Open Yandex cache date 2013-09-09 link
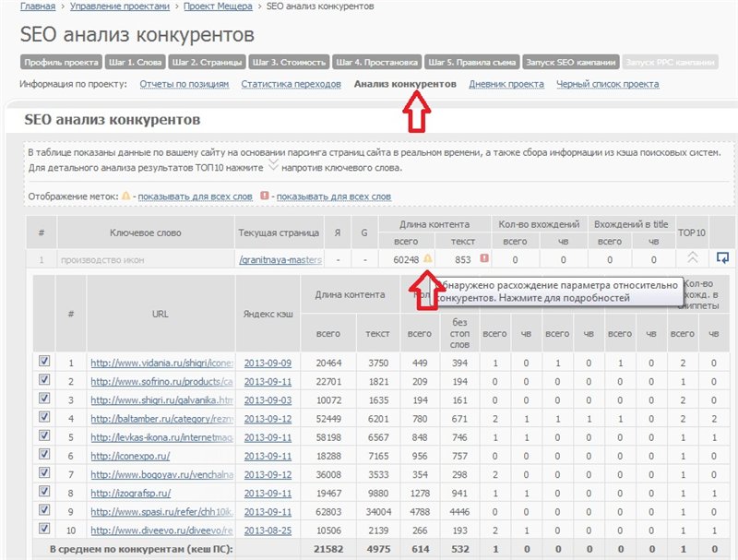This screenshot has height=560, width=738. (268, 363)
